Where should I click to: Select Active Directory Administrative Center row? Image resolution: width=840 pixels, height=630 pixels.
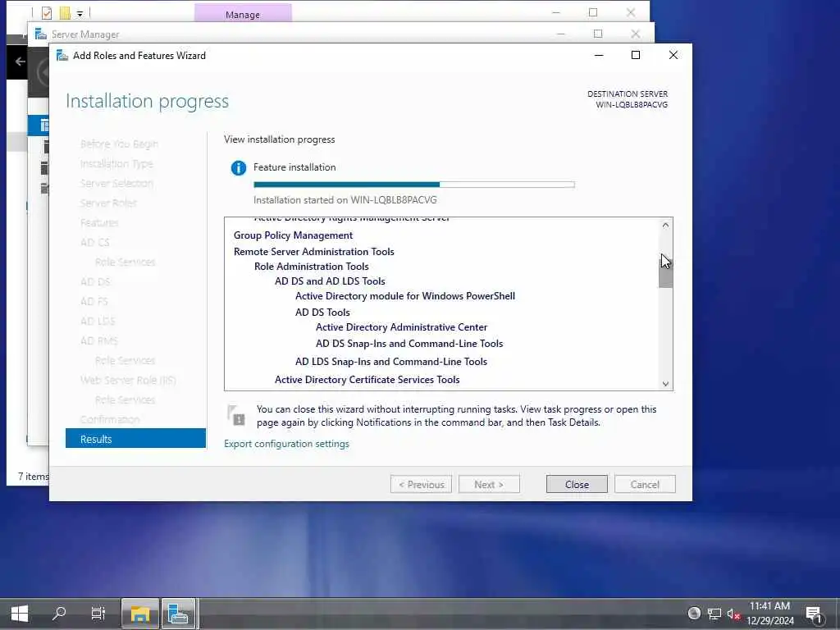click(x=401, y=326)
